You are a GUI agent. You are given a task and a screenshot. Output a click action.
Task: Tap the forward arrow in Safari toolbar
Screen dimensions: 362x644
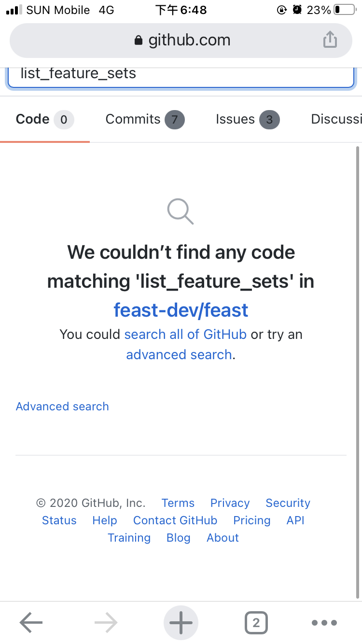coord(105,622)
